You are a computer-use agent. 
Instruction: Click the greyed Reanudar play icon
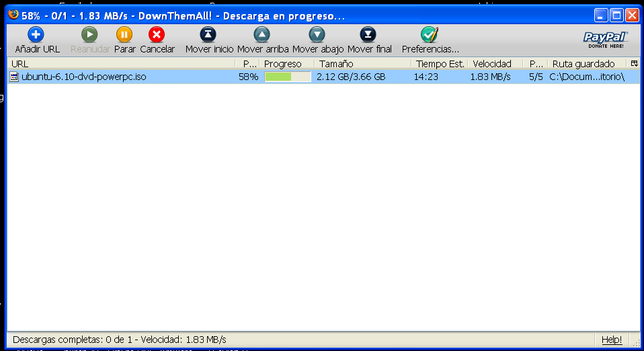[89, 34]
